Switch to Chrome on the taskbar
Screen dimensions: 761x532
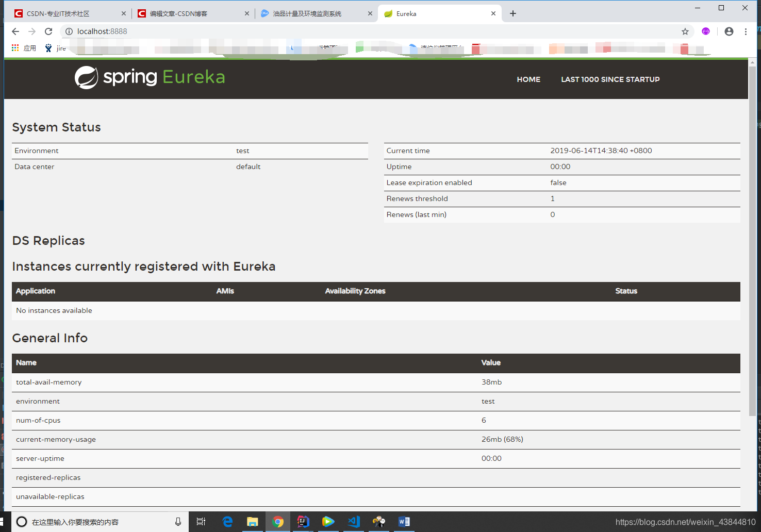click(x=278, y=522)
